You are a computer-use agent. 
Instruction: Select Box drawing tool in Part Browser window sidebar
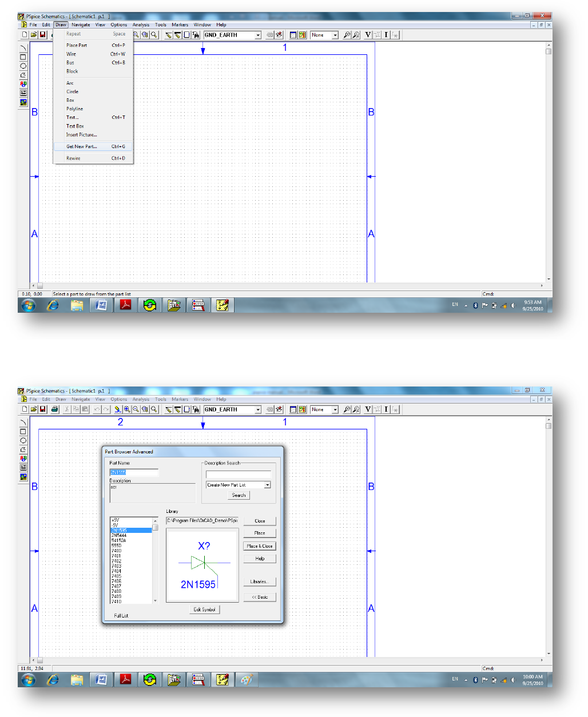23,432
